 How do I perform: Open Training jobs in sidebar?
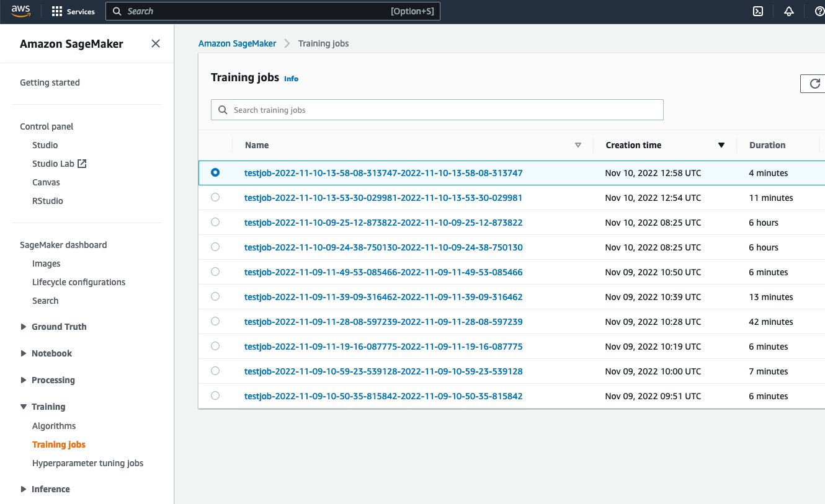click(x=59, y=444)
